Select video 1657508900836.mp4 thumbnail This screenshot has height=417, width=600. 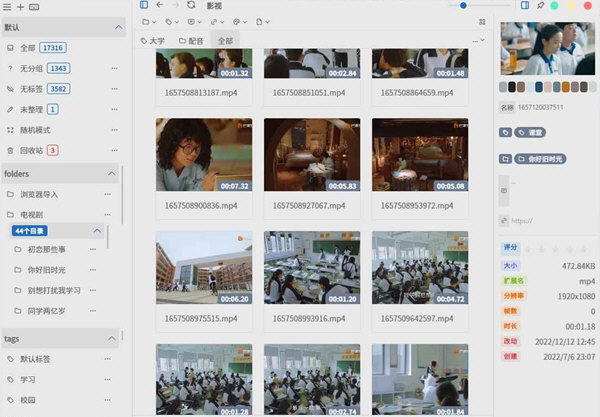(x=202, y=155)
